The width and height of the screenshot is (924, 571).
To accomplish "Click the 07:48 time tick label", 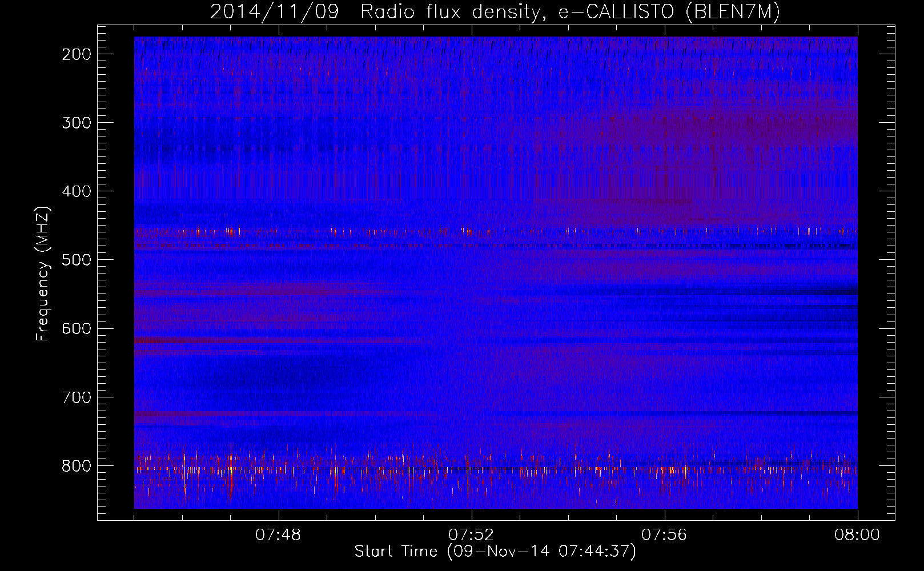I will coord(278,535).
